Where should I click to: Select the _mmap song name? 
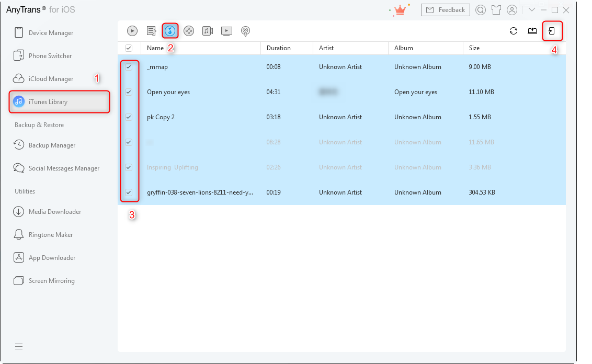pyautogui.click(x=157, y=67)
